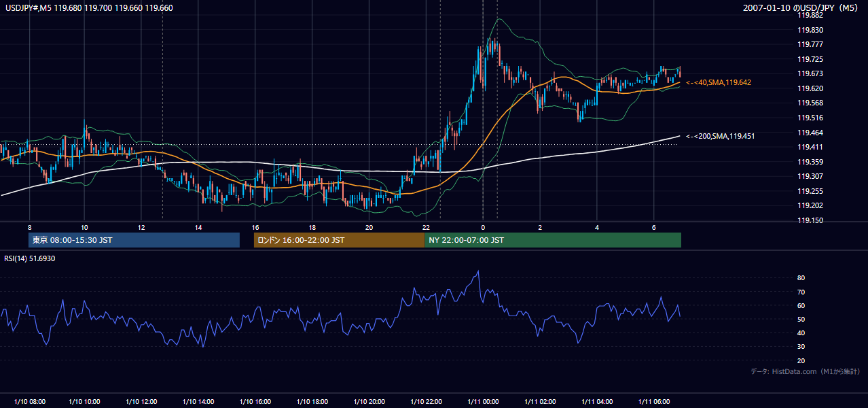Click the bottom date label 1/10 18:00
868x408 pixels.
[x=312, y=401]
